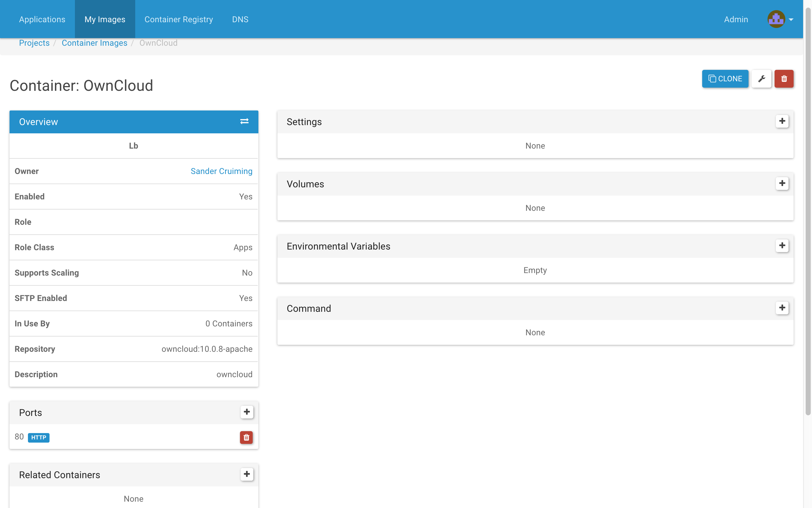Open the Applications menu
Screen dimensions: 812x508
point(42,19)
